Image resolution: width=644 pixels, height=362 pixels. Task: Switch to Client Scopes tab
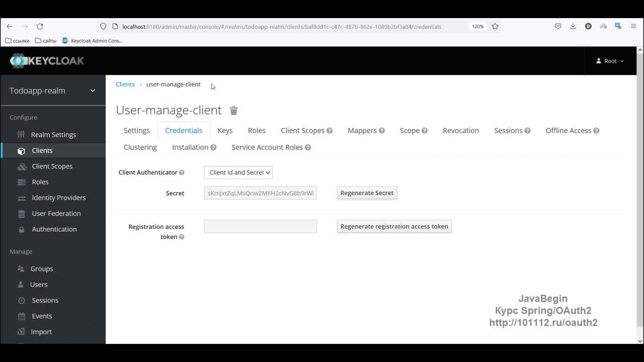pyautogui.click(x=303, y=131)
